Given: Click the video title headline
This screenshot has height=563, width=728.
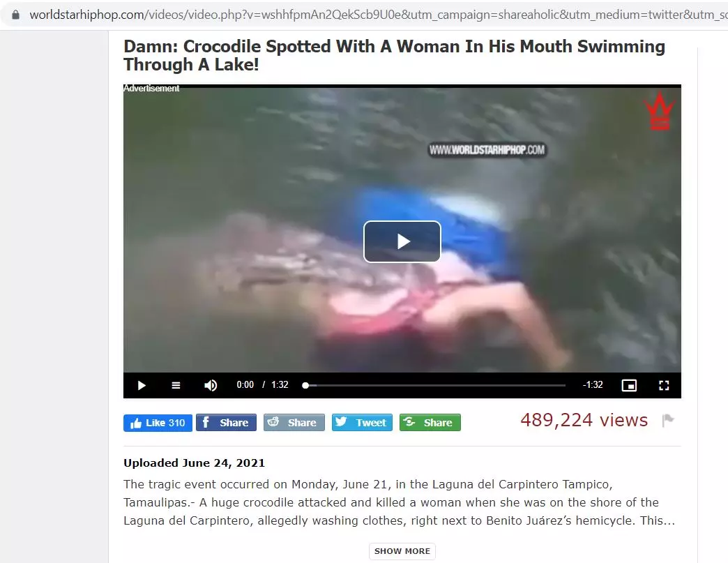Looking at the screenshot, I should click(394, 55).
